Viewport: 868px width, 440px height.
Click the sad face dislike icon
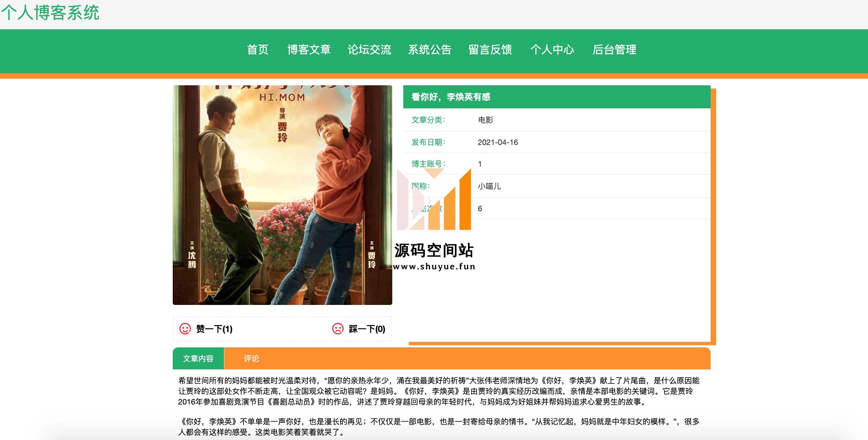tap(338, 329)
